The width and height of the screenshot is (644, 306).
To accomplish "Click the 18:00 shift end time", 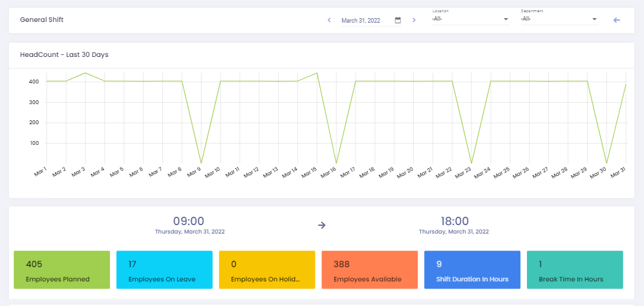I will pos(455,221).
